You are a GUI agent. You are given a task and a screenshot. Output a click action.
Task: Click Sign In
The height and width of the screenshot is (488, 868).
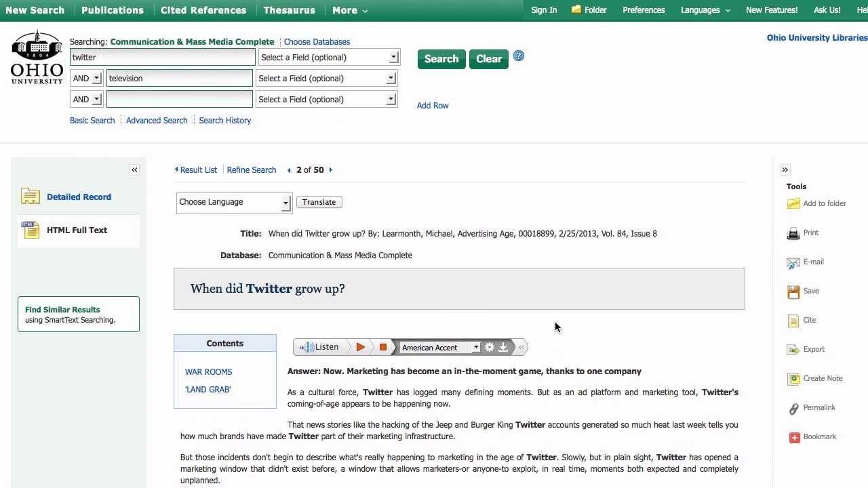pyautogui.click(x=544, y=10)
